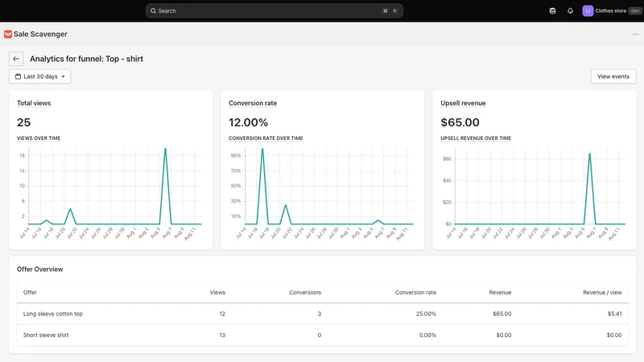Click the Sale Scavenger app logo
The width and height of the screenshot is (644, 362).
point(8,34)
